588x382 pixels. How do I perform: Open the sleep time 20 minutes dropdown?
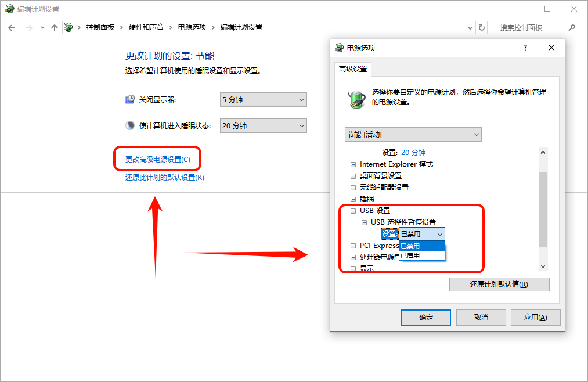click(x=264, y=125)
